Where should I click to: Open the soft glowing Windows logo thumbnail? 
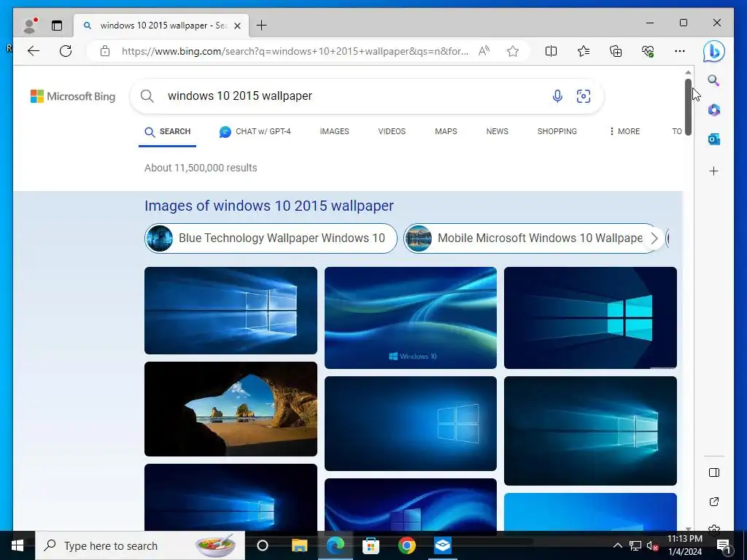(x=410, y=424)
